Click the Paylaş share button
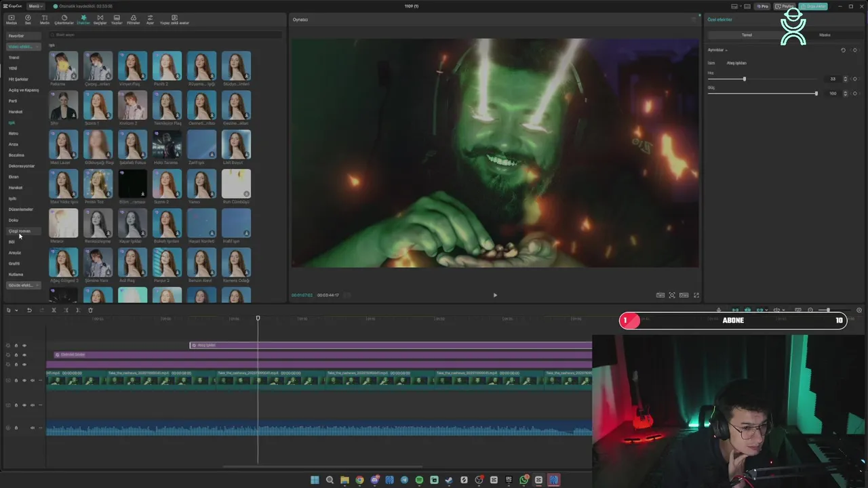 [x=785, y=6]
